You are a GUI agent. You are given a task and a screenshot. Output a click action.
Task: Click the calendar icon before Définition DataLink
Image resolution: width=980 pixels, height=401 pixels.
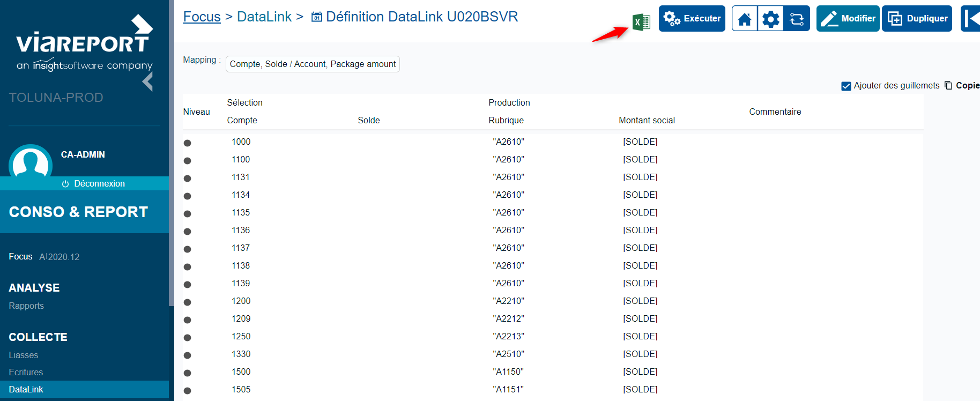(316, 17)
